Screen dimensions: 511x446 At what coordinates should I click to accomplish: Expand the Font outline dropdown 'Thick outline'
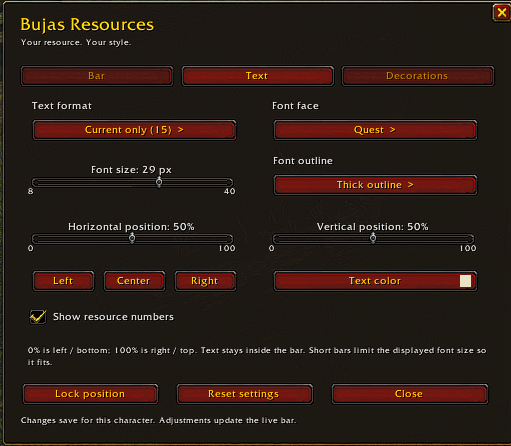(x=375, y=185)
